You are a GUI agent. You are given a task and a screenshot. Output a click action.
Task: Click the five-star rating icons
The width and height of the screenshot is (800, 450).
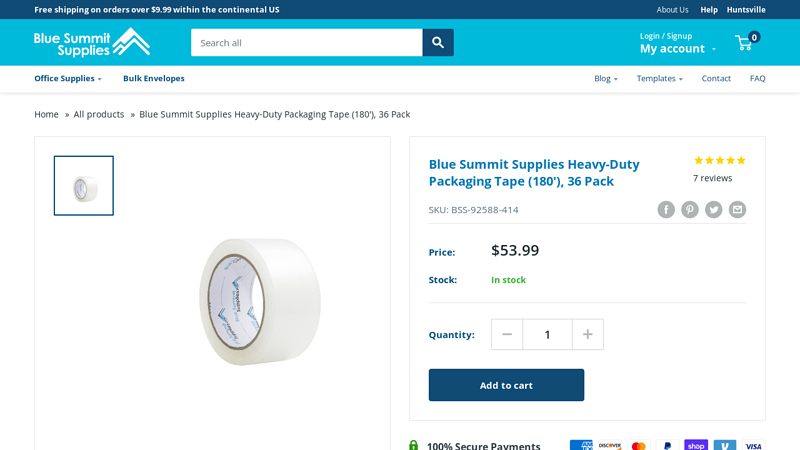719,160
